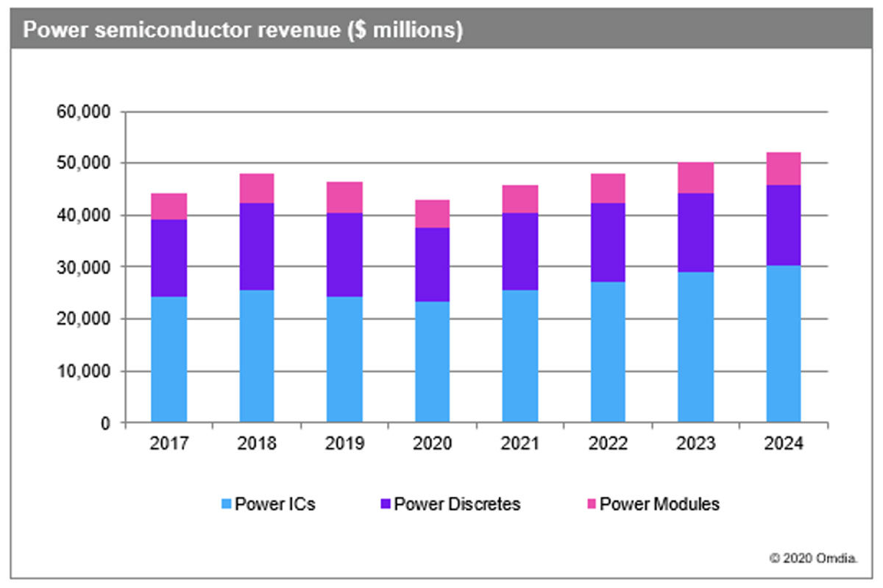Select the 'Power Discretes' legend label
Viewport: 883px width, 588px height.
(457, 505)
